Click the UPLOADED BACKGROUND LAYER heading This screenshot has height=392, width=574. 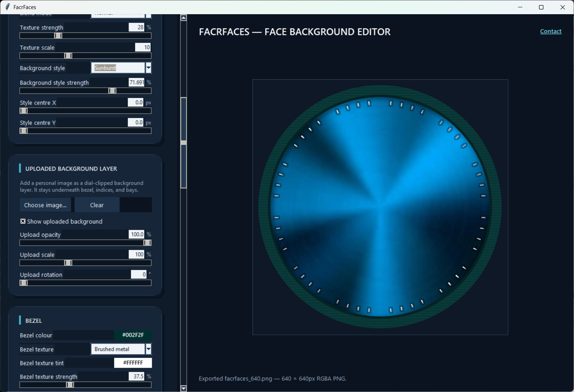coord(71,169)
